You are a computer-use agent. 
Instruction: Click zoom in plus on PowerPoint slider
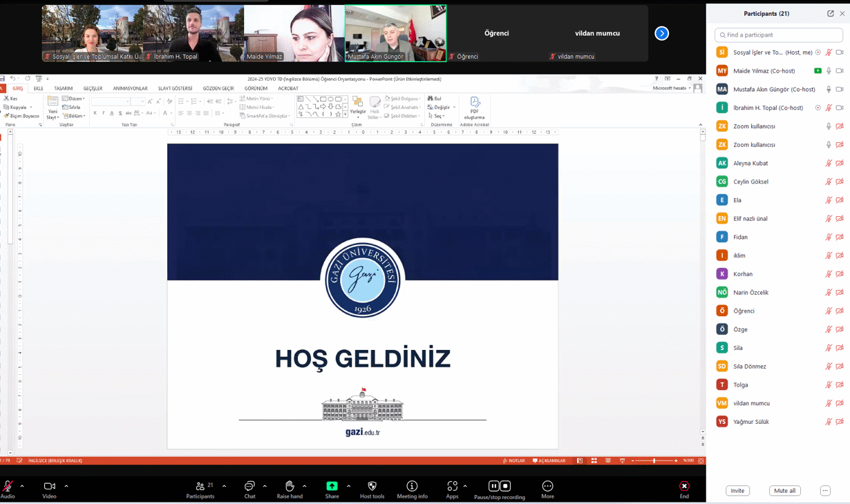click(x=676, y=461)
